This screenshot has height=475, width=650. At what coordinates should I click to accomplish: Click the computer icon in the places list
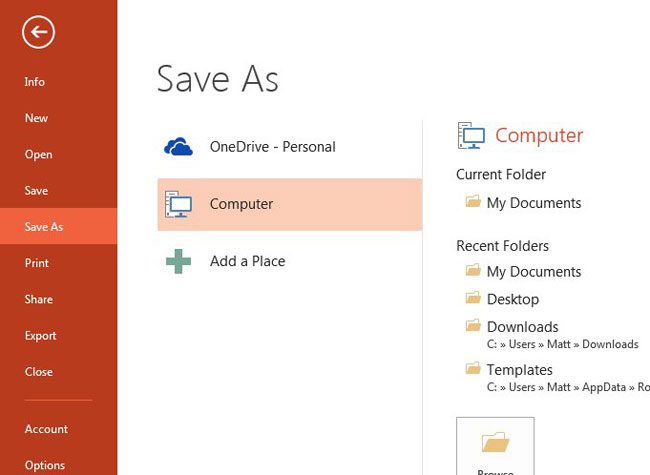[178, 204]
